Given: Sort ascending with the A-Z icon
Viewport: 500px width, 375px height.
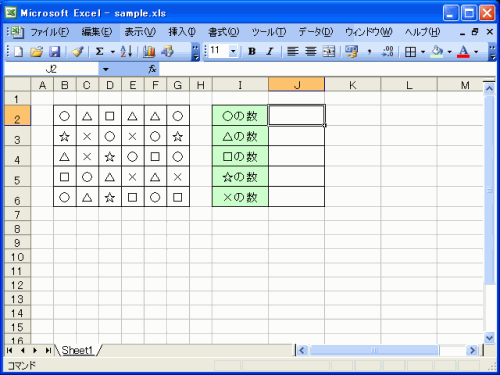Looking at the screenshot, I should coord(126,52).
